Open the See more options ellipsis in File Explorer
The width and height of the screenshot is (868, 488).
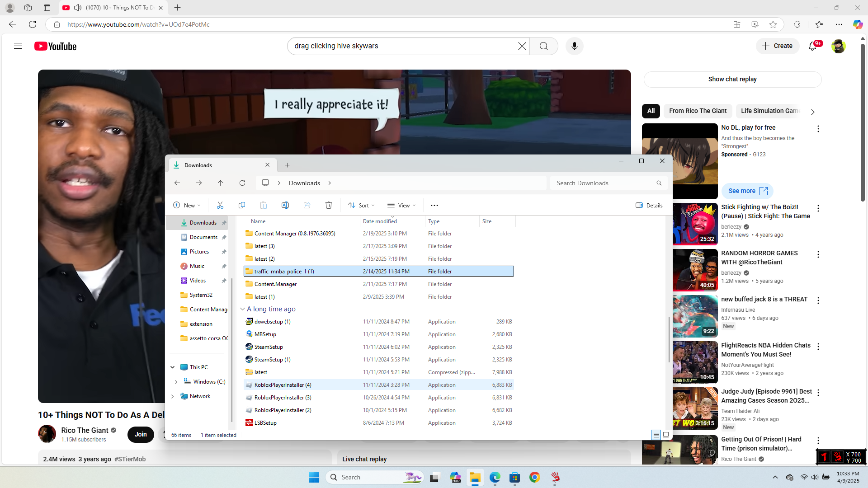pyautogui.click(x=434, y=205)
